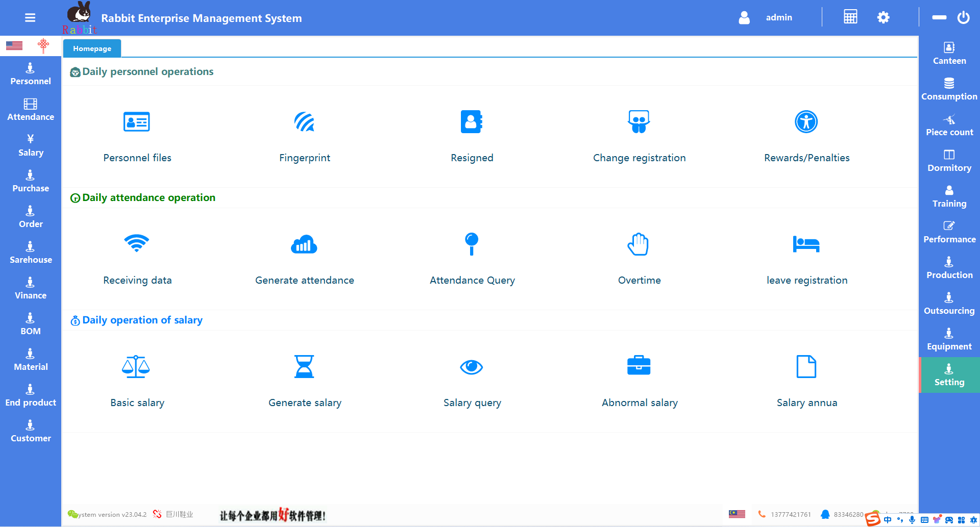Open the Abnormal salary briefcase icon
The image size is (980, 527).
tap(639, 366)
